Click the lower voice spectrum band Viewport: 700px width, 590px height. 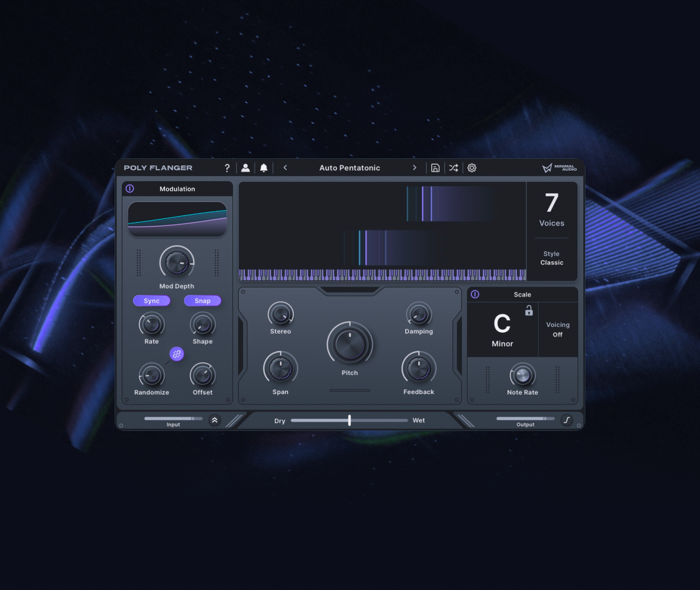coord(390,247)
